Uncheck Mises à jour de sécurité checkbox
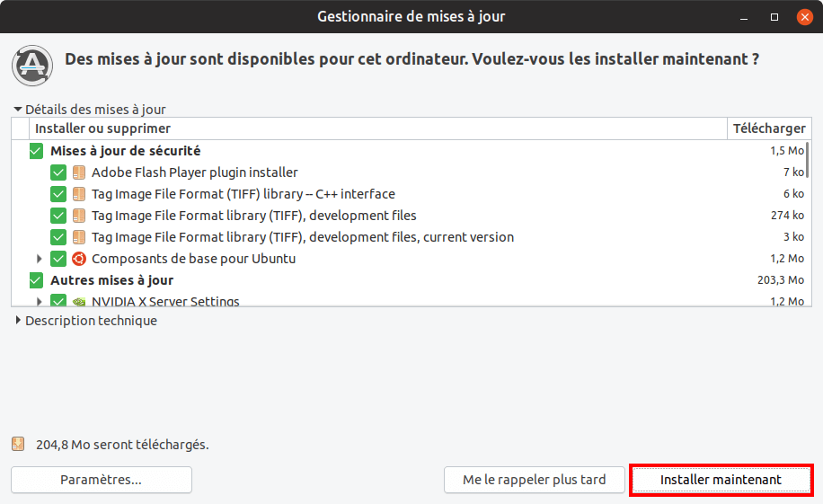This screenshot has height=504, width=823. point(36,151)
